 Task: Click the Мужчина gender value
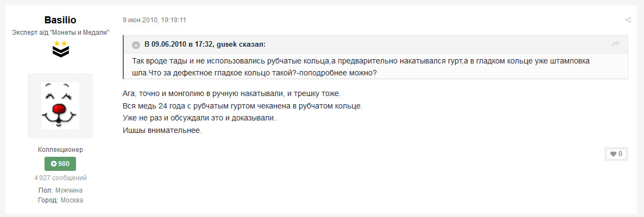[x=69, y=190]
